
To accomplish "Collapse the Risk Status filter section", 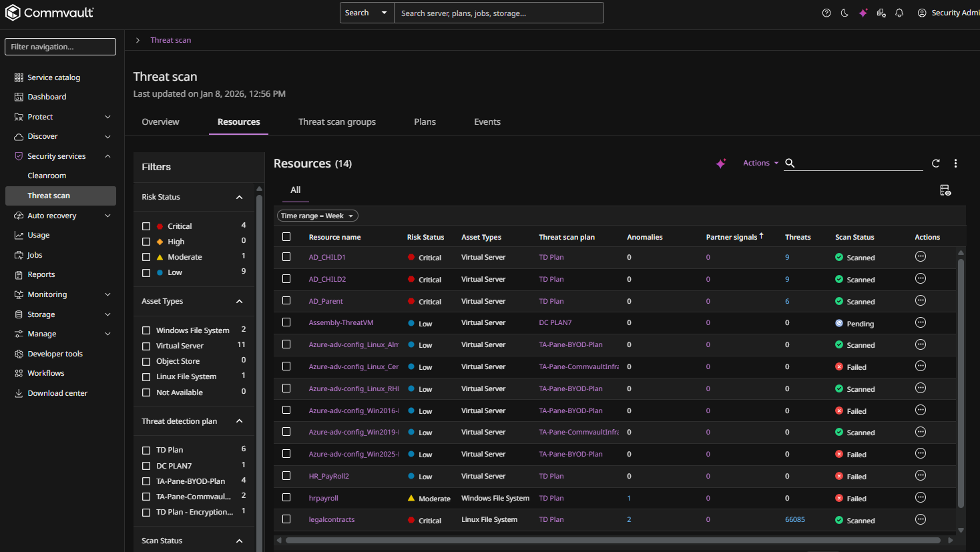I will (x=239, y=197).
